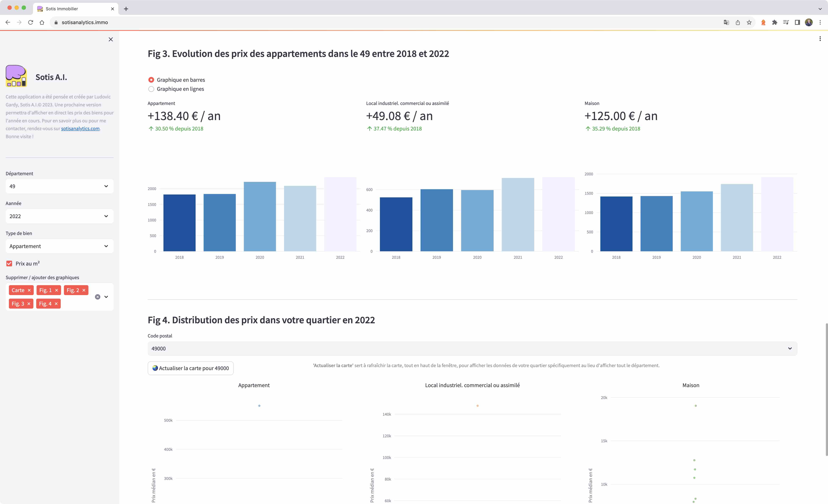Open the browser extensions puzzle icon
This screenshot has height=504, width=828.
pos(775,22)
